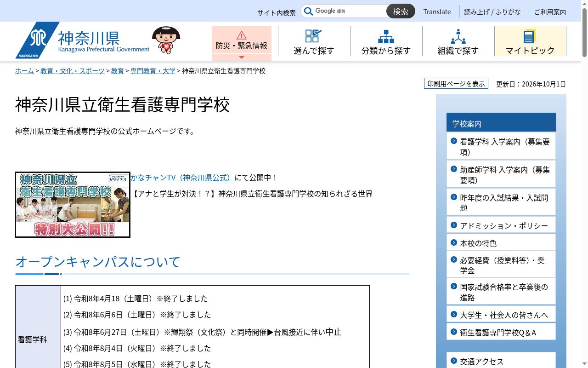This screenshot has height=368, width=588.
Task: Open 国家試験合格率と卒業後の進路 sidebar link
Action: [501, 292]
